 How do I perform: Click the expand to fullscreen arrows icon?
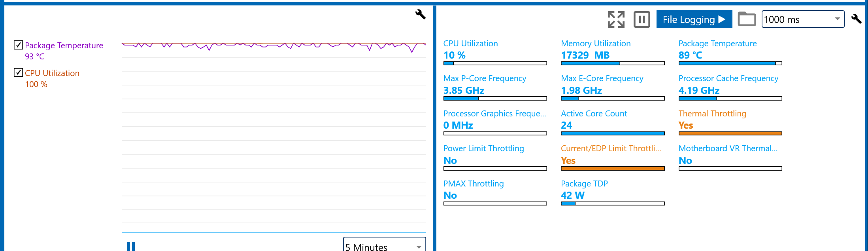point(616,19)
